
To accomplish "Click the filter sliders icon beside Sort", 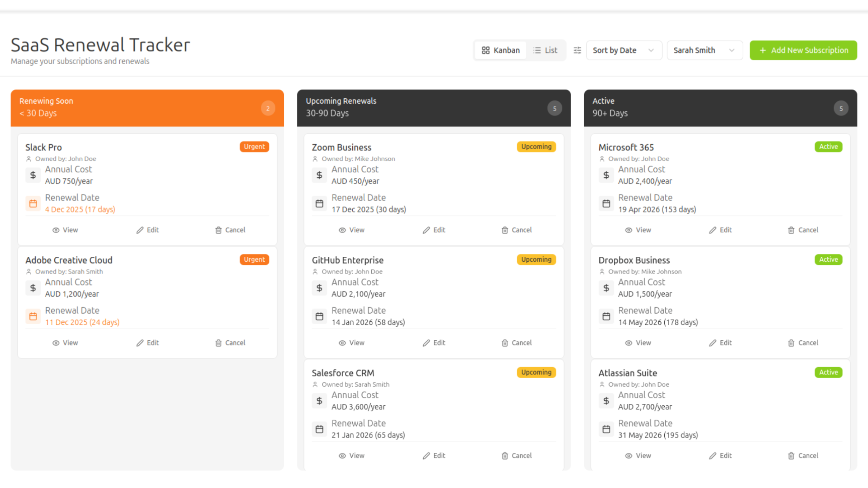I will (577, 50).
